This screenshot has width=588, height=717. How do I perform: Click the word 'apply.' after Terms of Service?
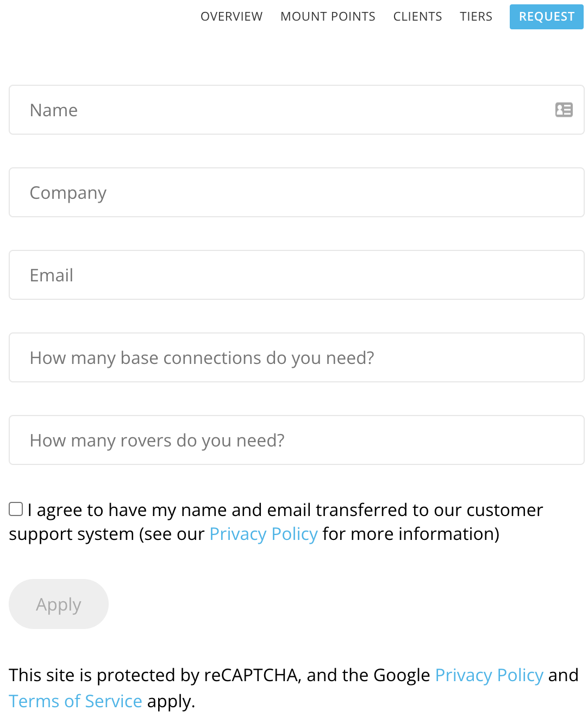tap(171, 701)
